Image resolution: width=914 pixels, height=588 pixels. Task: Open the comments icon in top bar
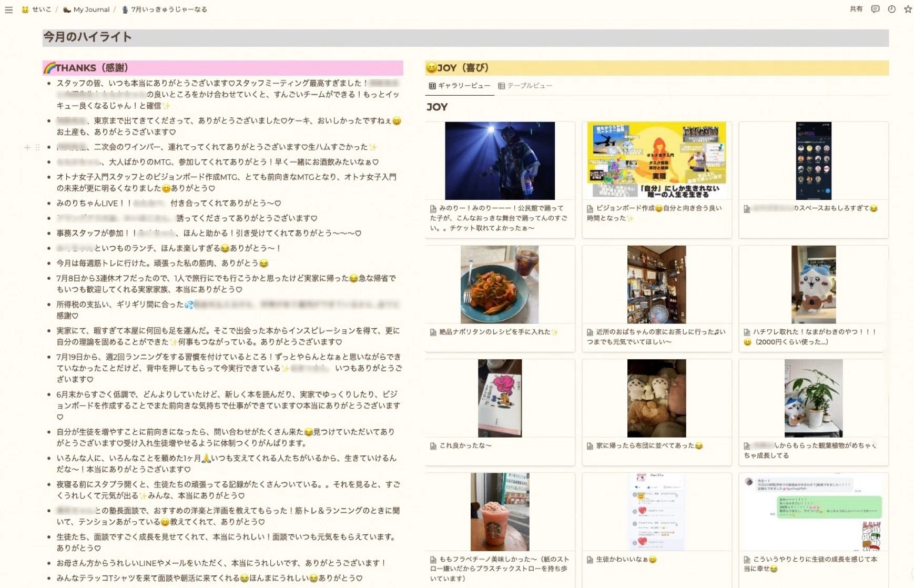[x=875, y=9]
